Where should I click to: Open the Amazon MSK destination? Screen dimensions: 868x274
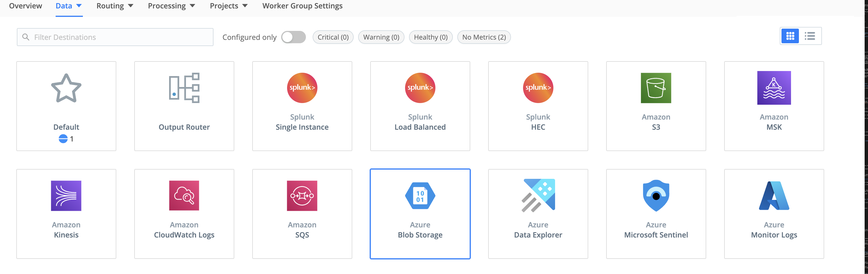coord(774,106)
